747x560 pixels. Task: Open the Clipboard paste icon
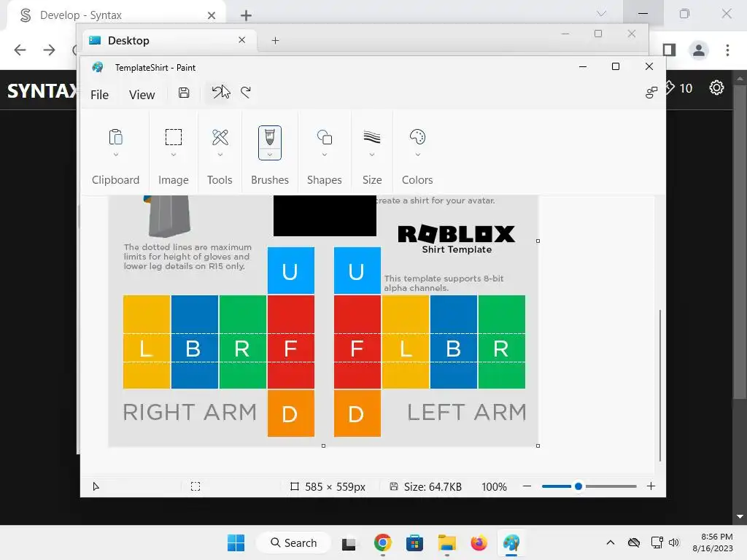point(116,137)
